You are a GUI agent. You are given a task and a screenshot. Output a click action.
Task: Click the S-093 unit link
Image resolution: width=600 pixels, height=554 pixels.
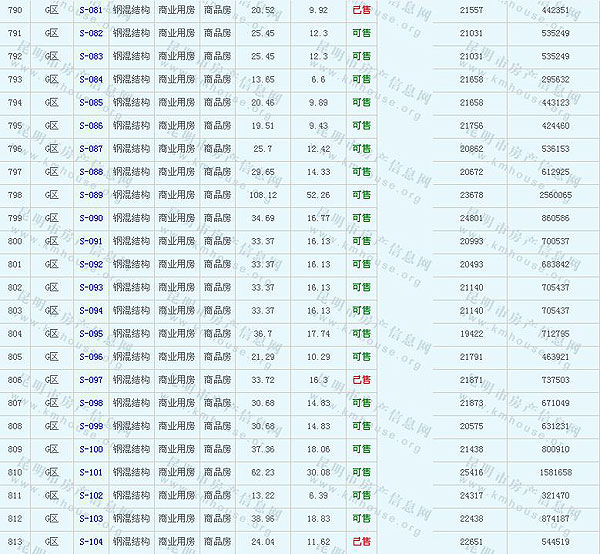(90, 288)
